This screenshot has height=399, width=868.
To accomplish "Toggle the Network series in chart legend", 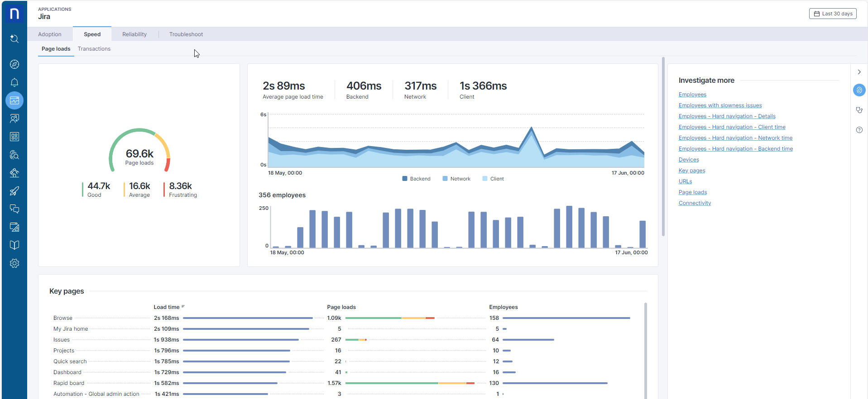I will coord(456,179).
